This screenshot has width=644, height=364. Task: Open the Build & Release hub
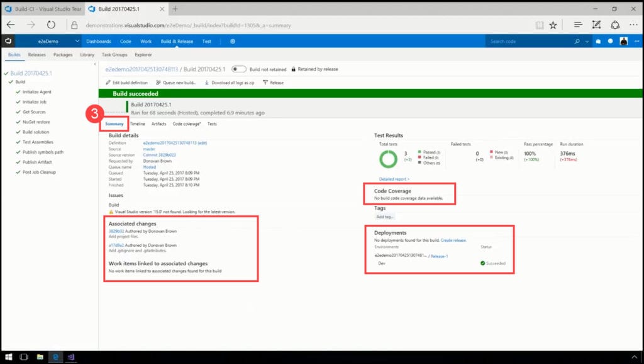177,42
